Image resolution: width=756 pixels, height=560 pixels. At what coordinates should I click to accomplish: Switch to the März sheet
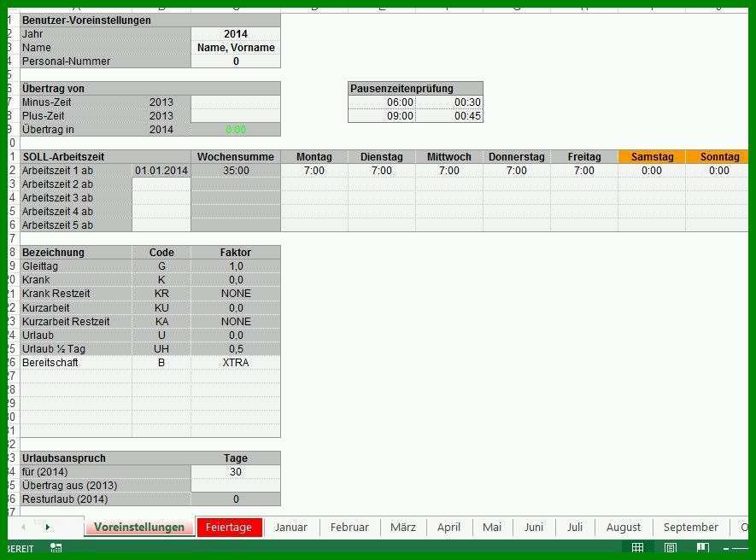coord(403,528)
